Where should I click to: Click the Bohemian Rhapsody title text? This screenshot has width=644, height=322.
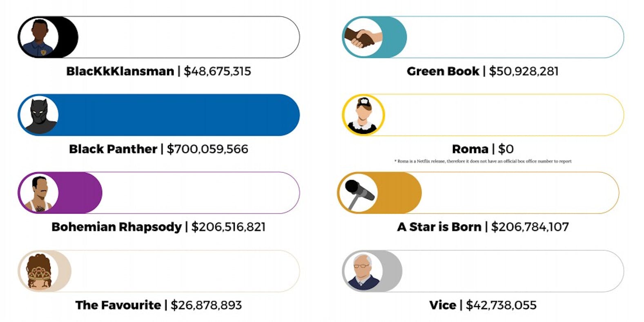click(x=116, y=227)
